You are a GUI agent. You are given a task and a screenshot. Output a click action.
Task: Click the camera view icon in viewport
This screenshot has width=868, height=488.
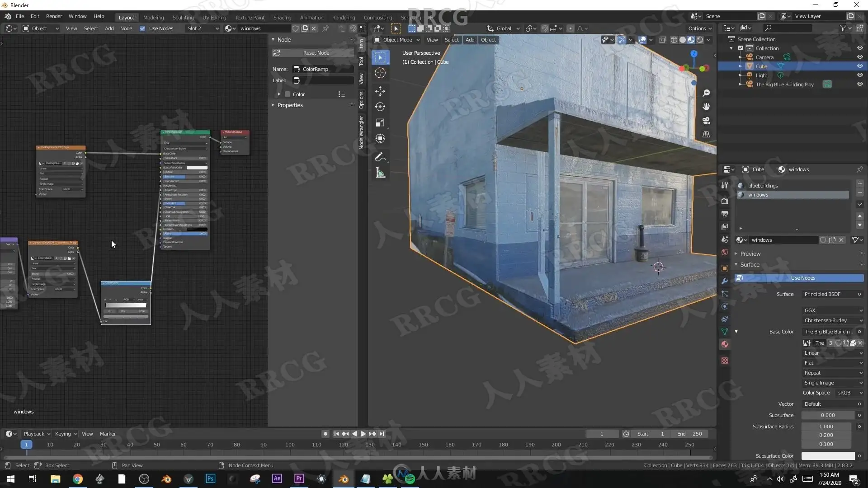(x=706, y=121)
